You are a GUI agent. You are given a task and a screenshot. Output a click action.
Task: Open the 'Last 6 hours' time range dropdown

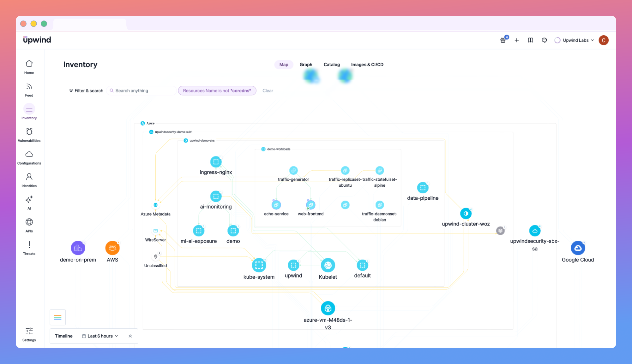[100, 336]
